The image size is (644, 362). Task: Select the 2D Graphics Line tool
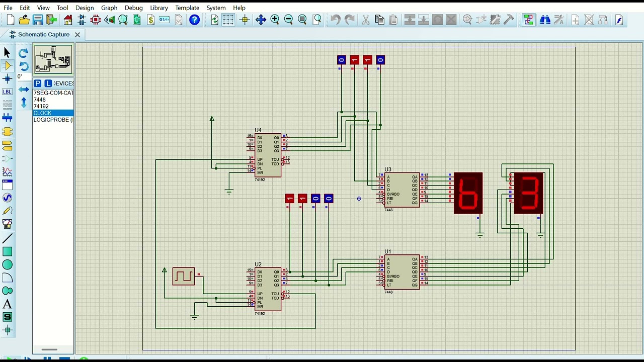[7, 238]
